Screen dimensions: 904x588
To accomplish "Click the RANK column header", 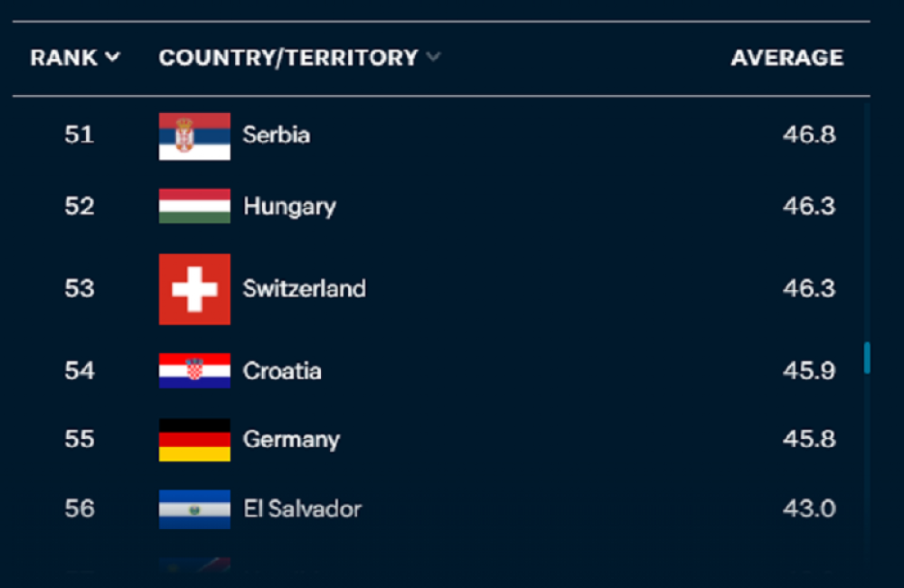I will (x=64, y=56).
